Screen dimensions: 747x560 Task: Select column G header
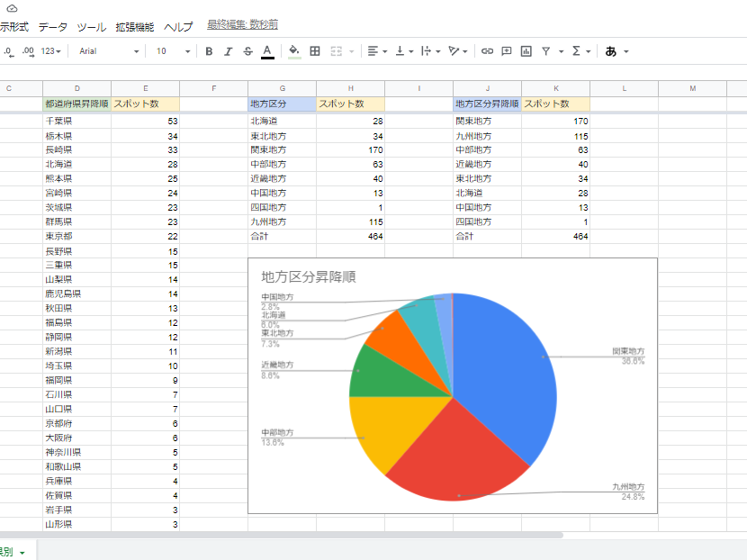click(283, 88)
